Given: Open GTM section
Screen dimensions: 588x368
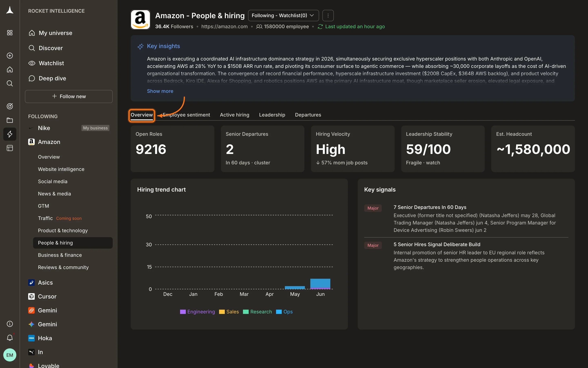Looking at the screenshot, I should coord(43,206).
